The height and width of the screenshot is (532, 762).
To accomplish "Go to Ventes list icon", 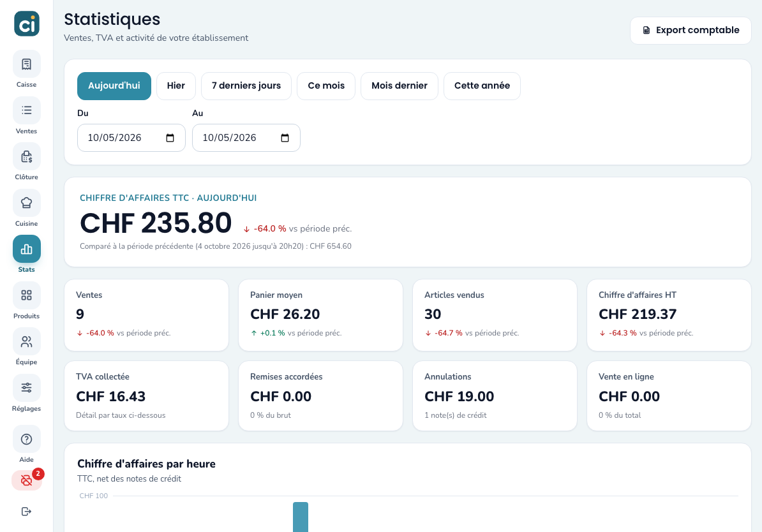I will pos(26,110).
